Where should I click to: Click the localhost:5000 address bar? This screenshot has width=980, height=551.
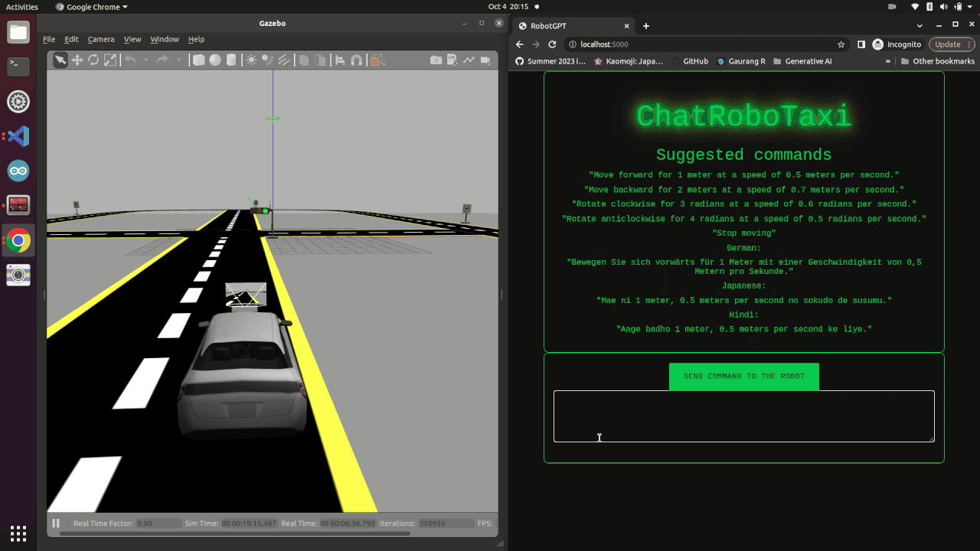[x=705, y=44]
